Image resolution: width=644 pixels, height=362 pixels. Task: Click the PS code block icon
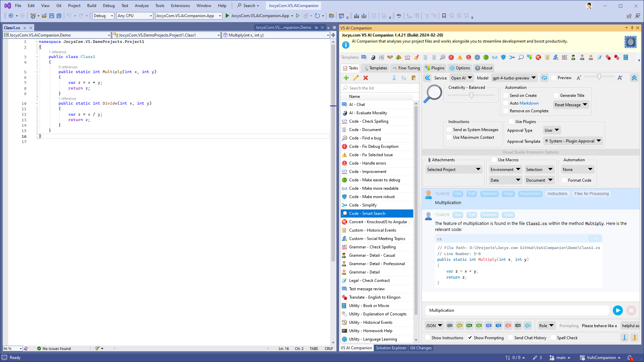tap(489, 325)
